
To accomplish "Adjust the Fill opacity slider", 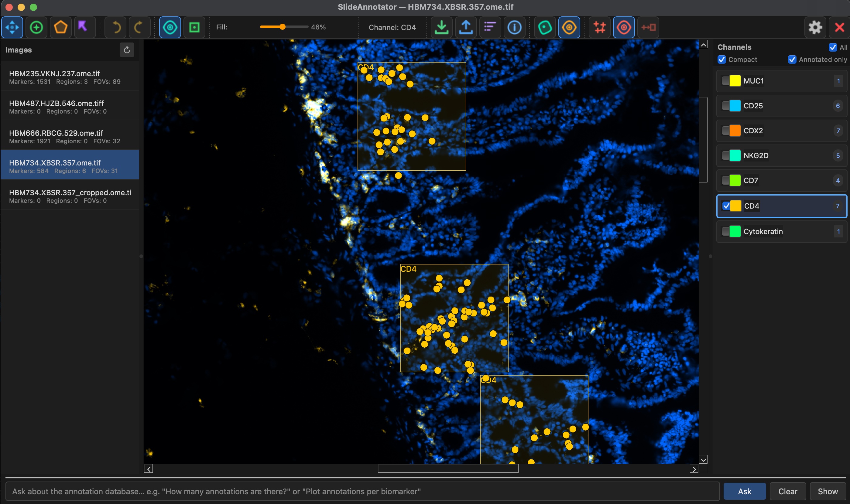I will click(284, 27).
